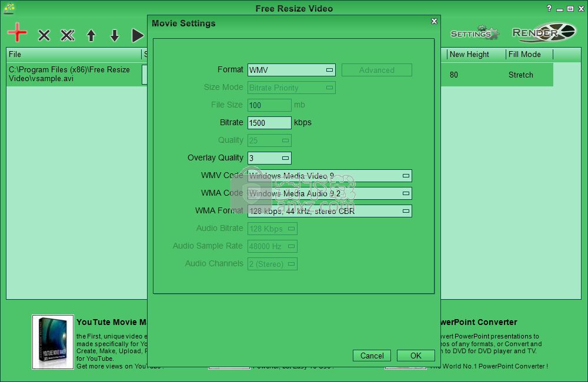Click the New Height value 80
This screenshot has width=588, height=382.
pos(454,75)
